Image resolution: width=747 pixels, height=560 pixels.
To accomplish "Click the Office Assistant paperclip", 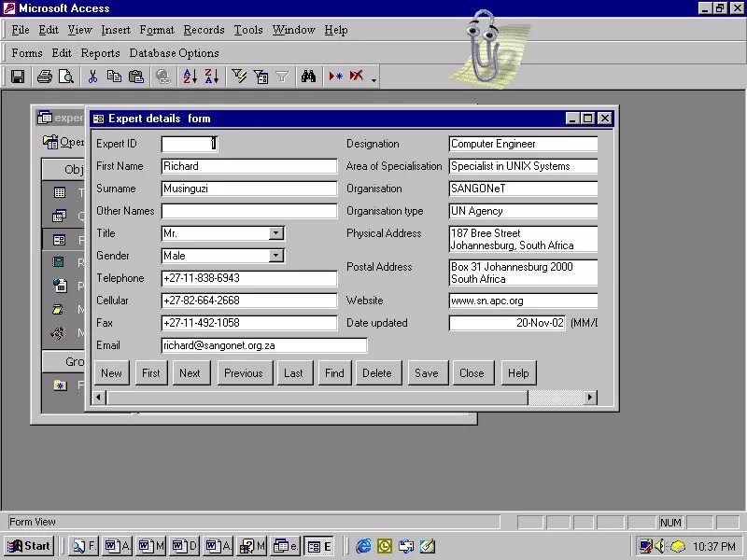I will 484,48.
